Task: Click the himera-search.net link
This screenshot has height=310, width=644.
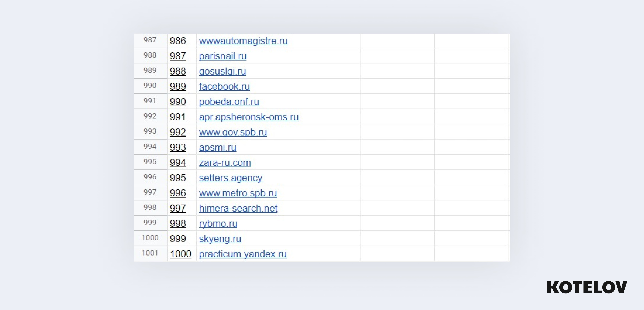Action: click(x=238, y=208)
